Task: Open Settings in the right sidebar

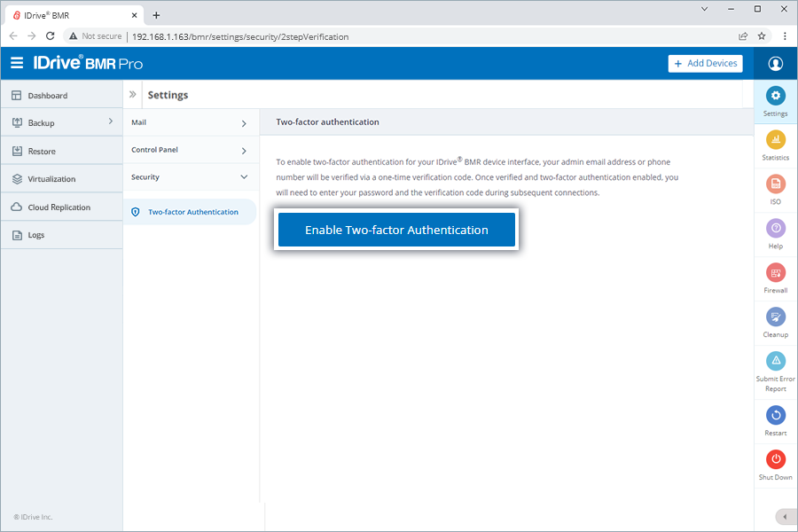Action: (x=775, y=101)
